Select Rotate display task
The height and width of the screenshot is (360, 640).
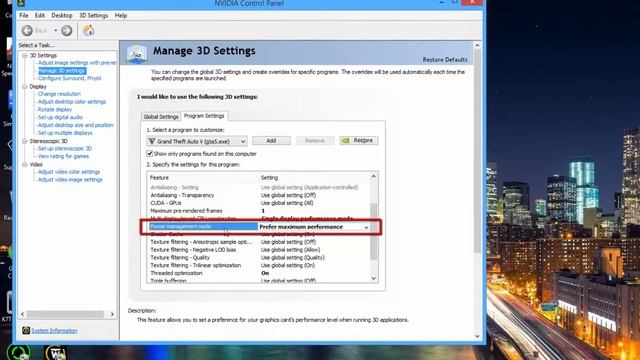pos(55,109)
